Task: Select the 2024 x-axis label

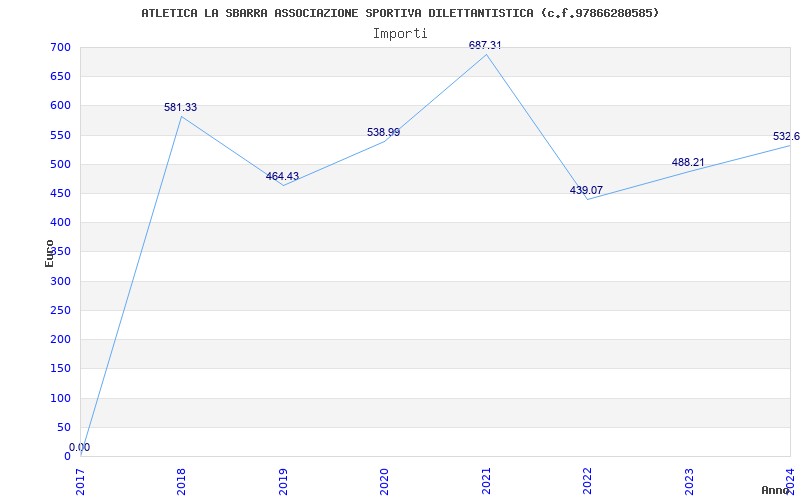Action: tap(790, 482)
